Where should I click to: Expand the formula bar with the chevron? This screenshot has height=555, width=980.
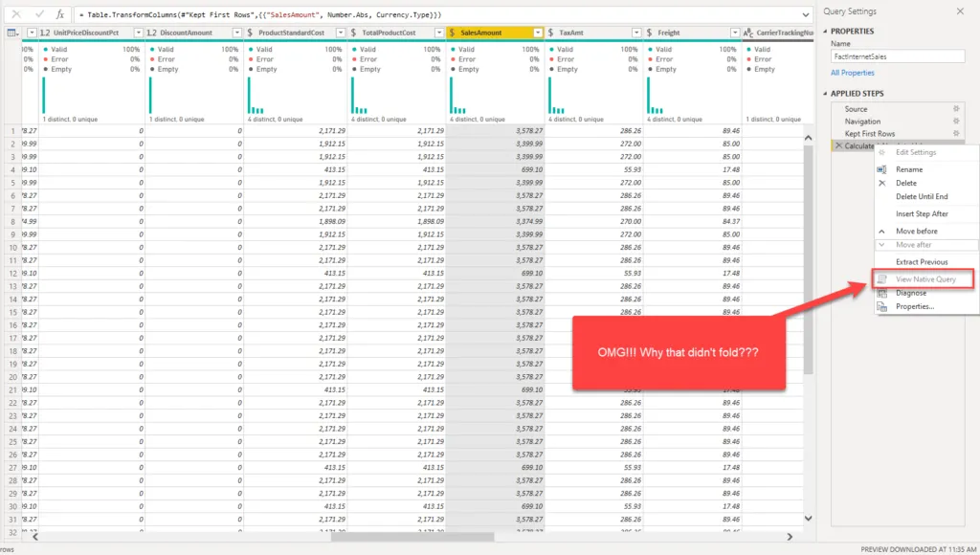point(806,14)
